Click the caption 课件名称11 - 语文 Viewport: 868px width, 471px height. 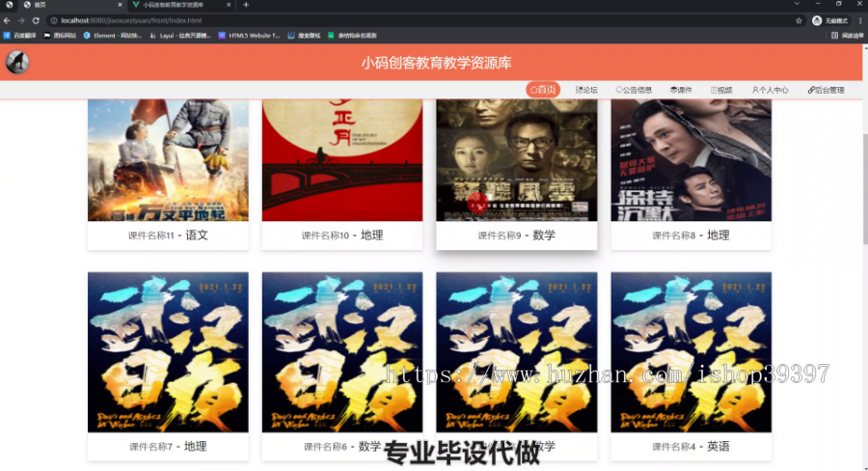click(x=168, y=235)
